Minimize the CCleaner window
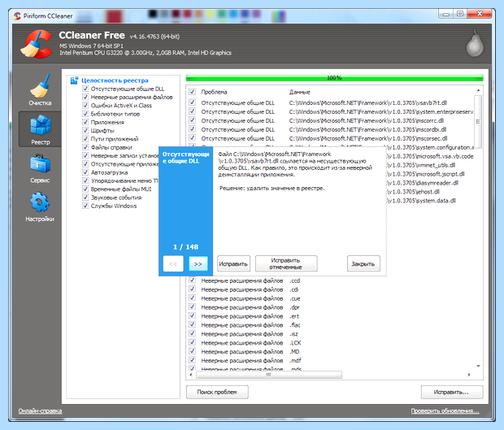 point(445,14)
